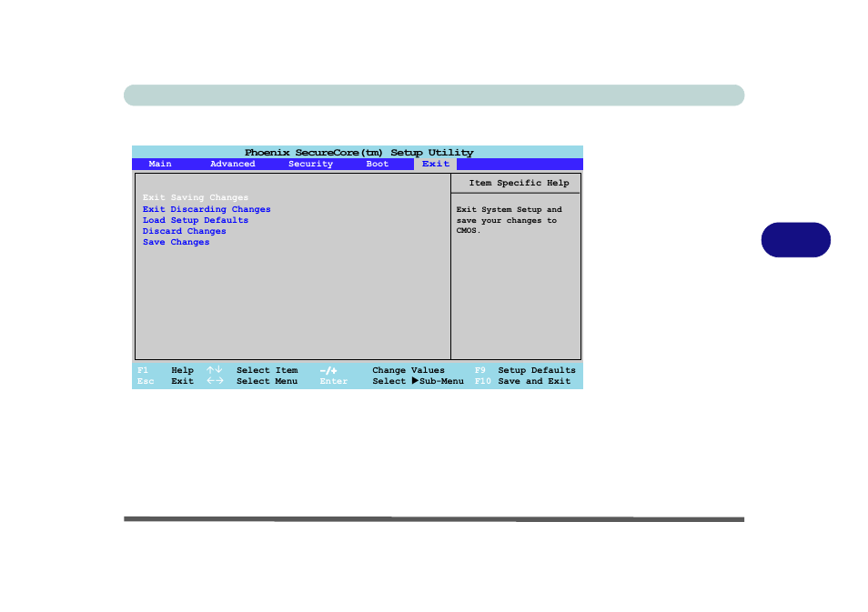Click the Sub-Menu triangle arrow icon

tap(415, 381)
